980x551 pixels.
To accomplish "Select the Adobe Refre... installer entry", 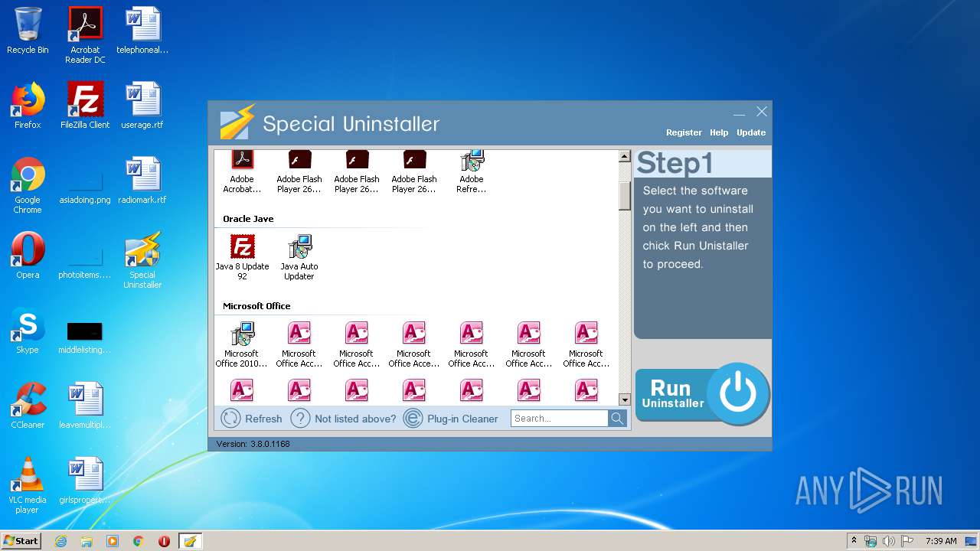I will click(x=472, y=172).
